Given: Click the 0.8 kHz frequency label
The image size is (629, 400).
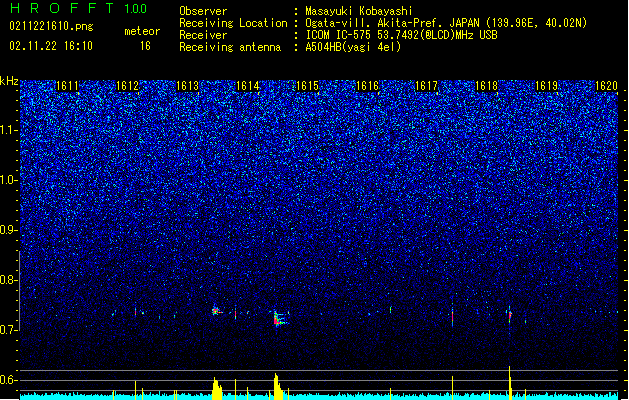Looking at the screenshot, I should point(9,280).
